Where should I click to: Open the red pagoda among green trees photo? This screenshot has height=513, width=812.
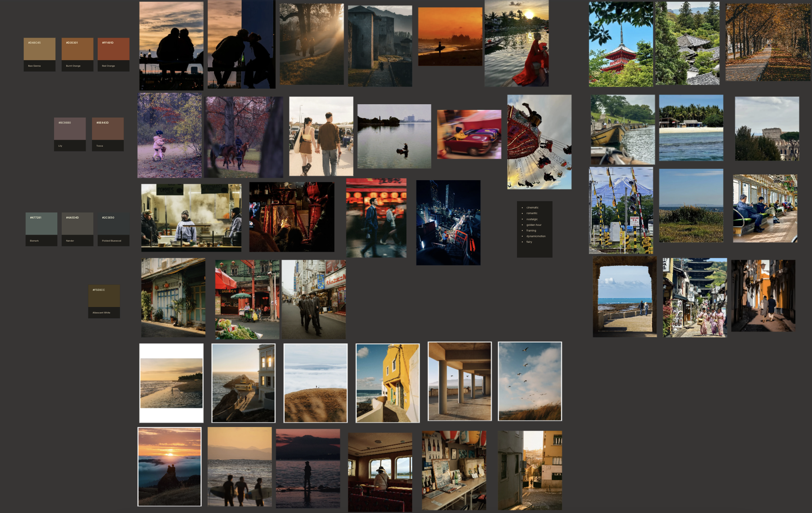pos(621,44)
